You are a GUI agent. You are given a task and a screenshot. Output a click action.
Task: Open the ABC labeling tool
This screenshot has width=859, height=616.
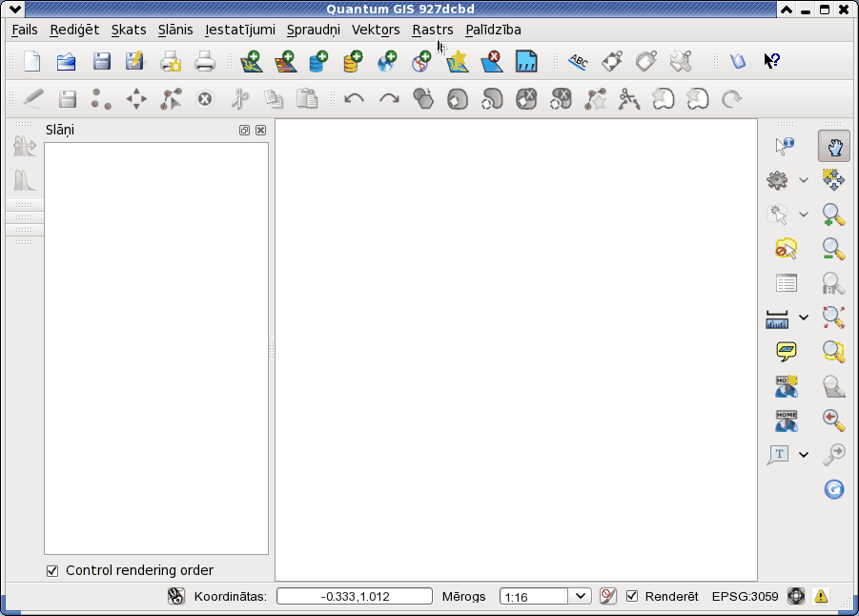pyautogui.click(x=578, y=61)
